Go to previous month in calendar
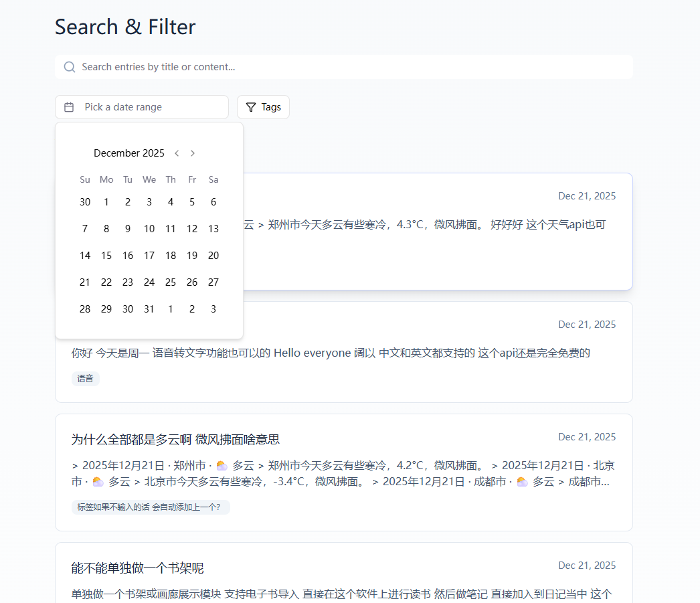 177,153
